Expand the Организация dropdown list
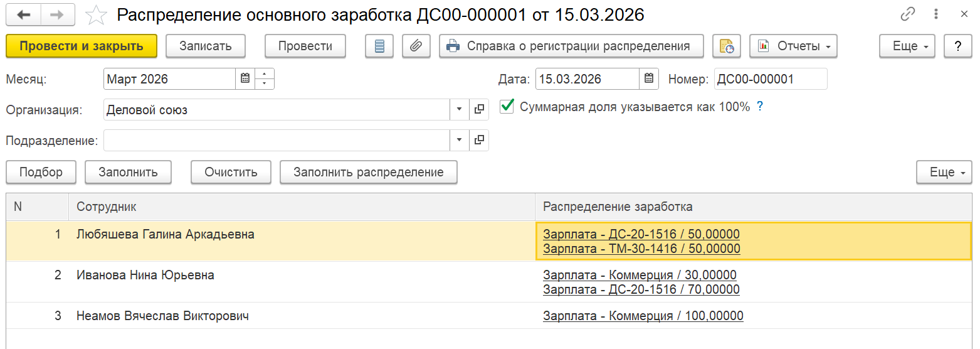Image resolution: width=980 pixels, height=349 pixels. [x=460, y=110]
